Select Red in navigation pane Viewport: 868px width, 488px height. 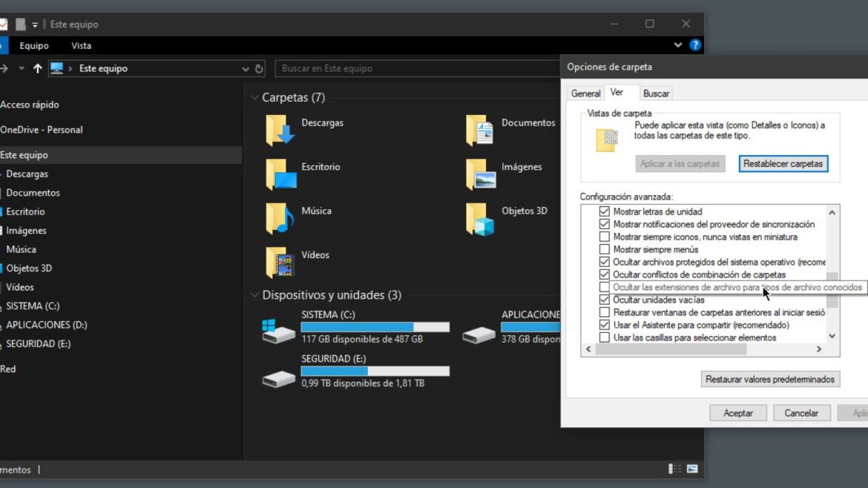pyautogui.click(x=7, y=369)
